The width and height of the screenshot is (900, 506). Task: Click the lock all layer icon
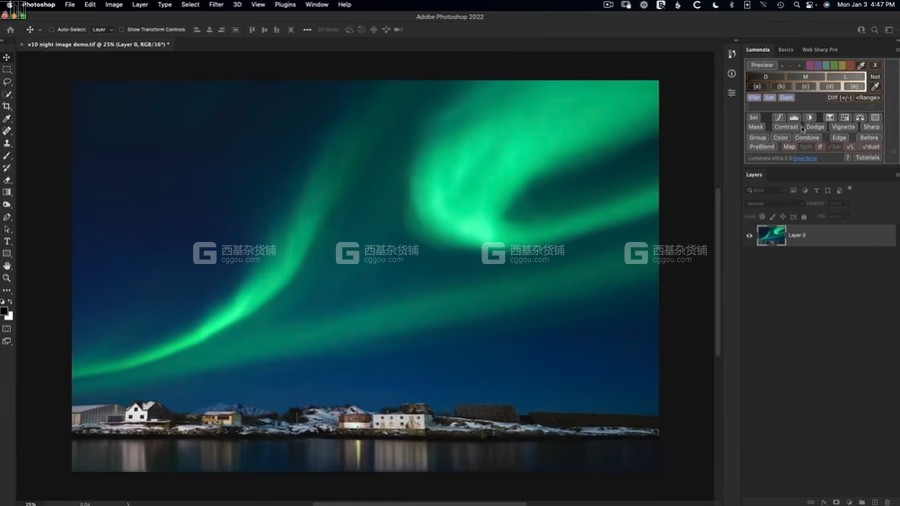click(x=804, y=216)
